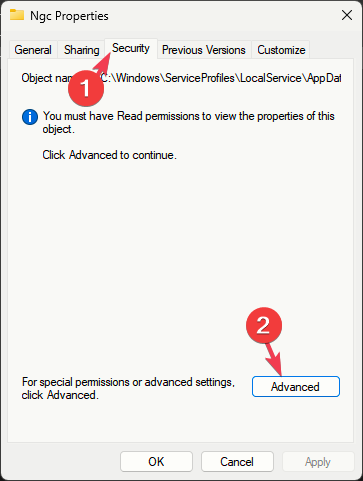Click the special permissions description text
The image size is (363, 481).
pyautogui.click(x=128, y=388)
